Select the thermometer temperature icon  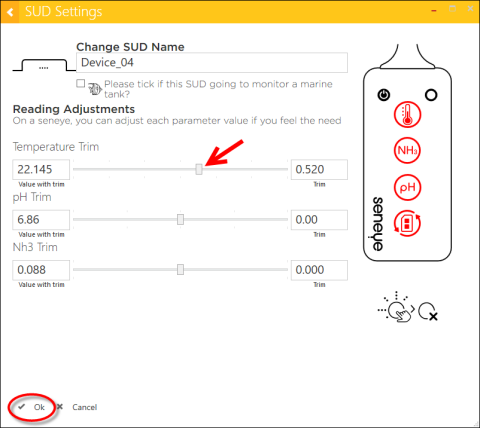click(x=407, y=115)
